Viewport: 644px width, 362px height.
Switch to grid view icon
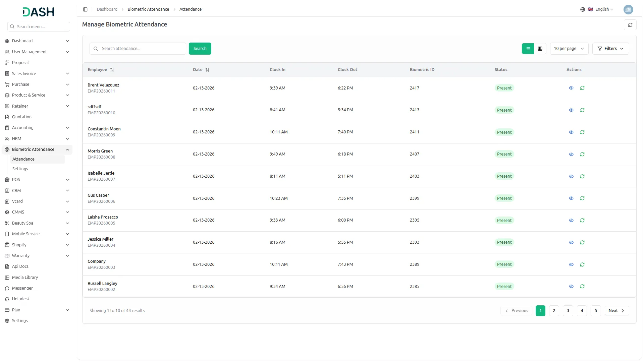(540, 49)
